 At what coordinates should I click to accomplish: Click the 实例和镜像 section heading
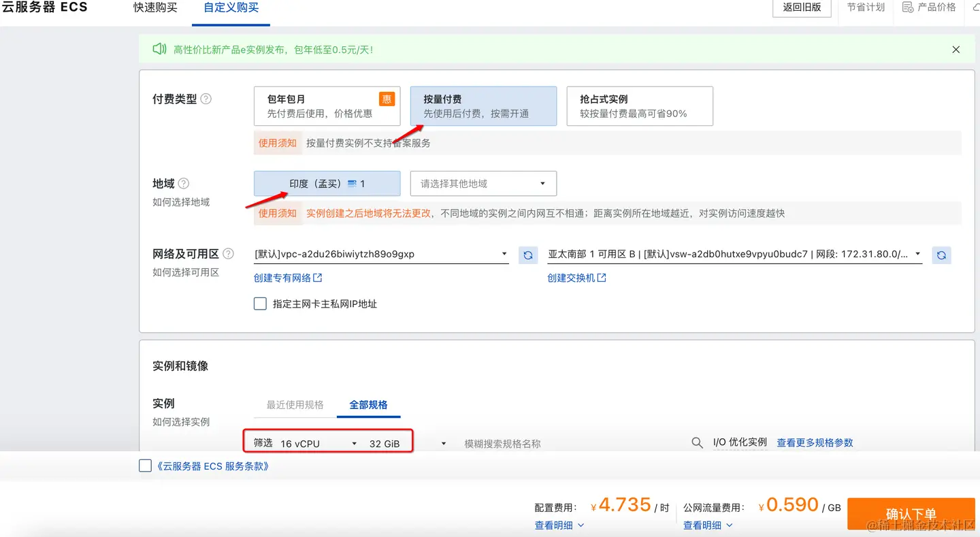coord(180,366)
